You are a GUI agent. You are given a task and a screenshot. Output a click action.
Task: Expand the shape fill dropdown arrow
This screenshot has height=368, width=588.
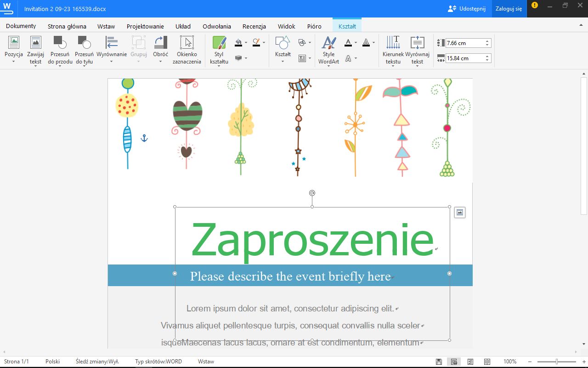pyautogui.click(x=246, y=43)
